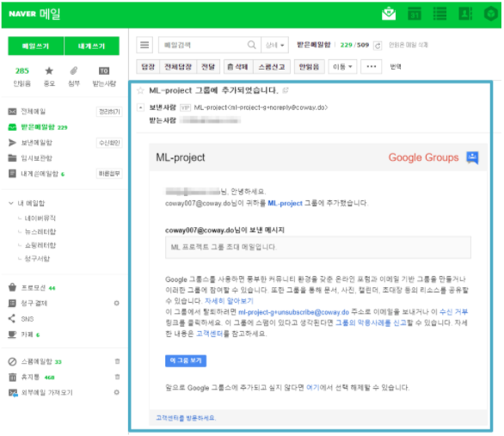504x436 pixels.
Task: Click the 답장 reply button
Action: coord(148,67)
